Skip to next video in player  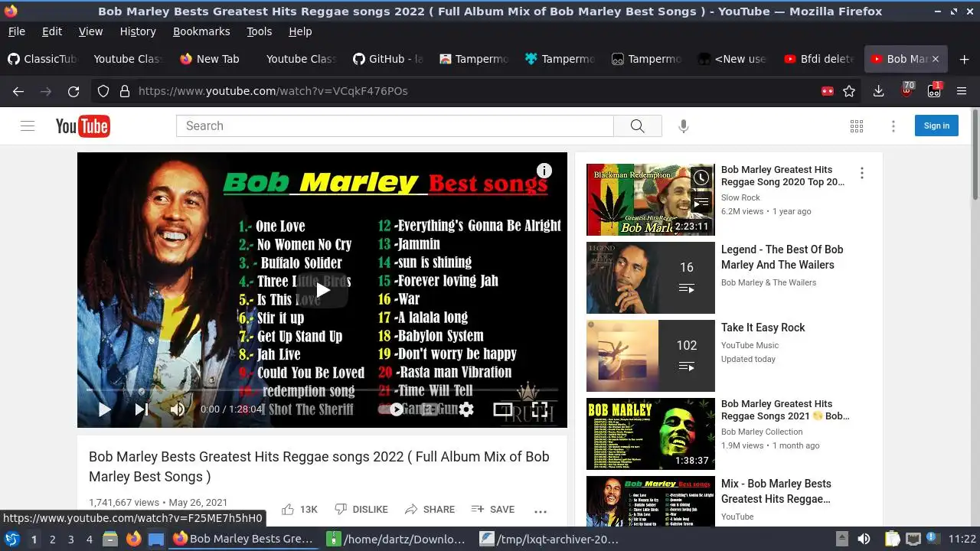pyautogui.click(x=142, y=409)
